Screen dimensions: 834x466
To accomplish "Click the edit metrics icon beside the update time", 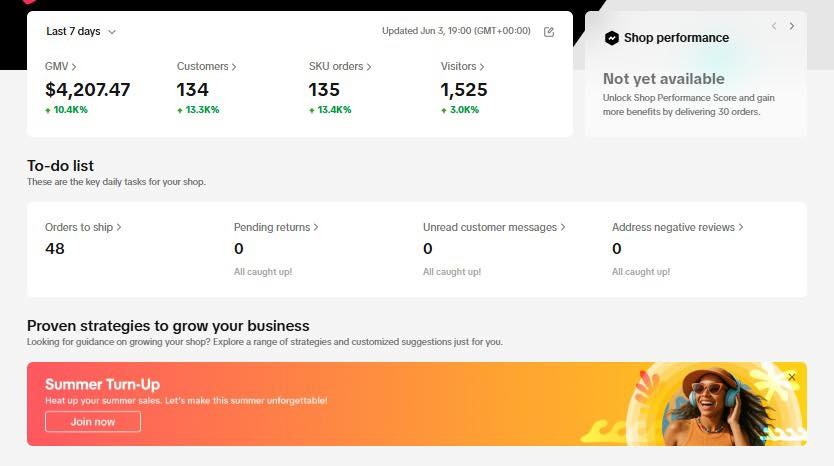I will 549,32.
